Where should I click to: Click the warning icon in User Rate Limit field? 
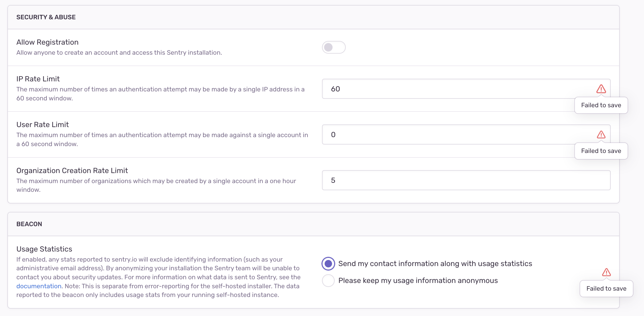click(x=601, y=134)
